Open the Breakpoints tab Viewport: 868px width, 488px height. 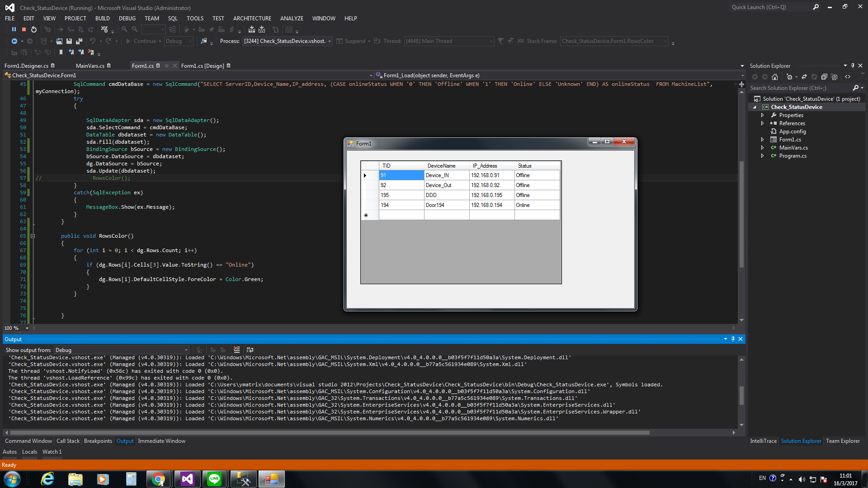tap(98, 441)
